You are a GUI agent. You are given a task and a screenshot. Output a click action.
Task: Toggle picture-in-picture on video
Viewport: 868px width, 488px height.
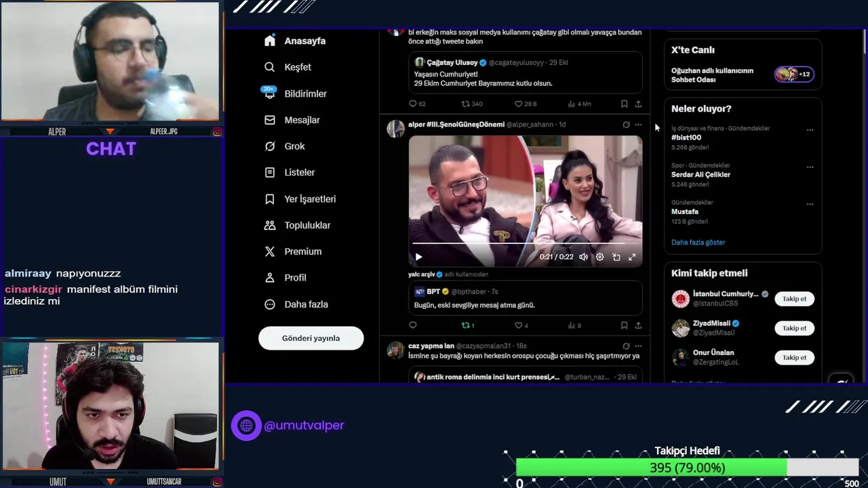click(616, 257)
